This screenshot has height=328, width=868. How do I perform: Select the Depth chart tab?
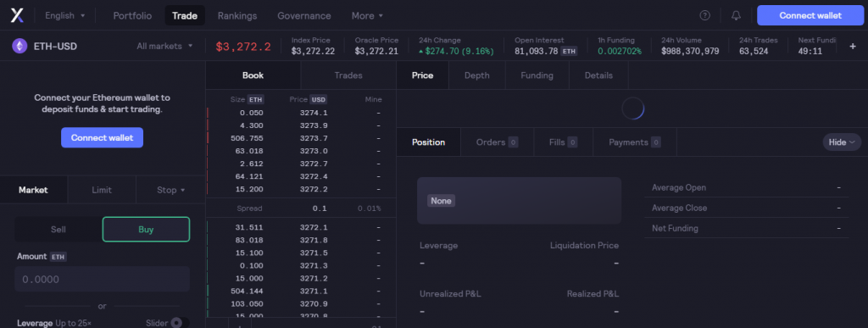476,75
